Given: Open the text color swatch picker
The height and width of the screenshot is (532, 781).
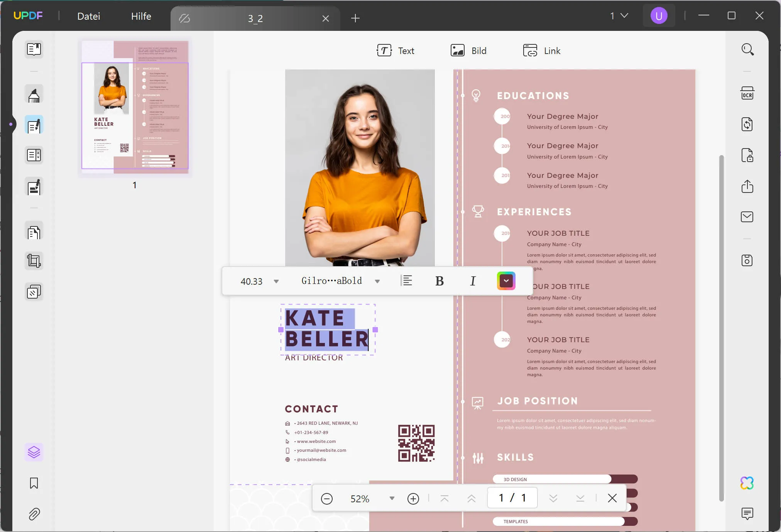Looking at the screenshot, I should (506, 281).
